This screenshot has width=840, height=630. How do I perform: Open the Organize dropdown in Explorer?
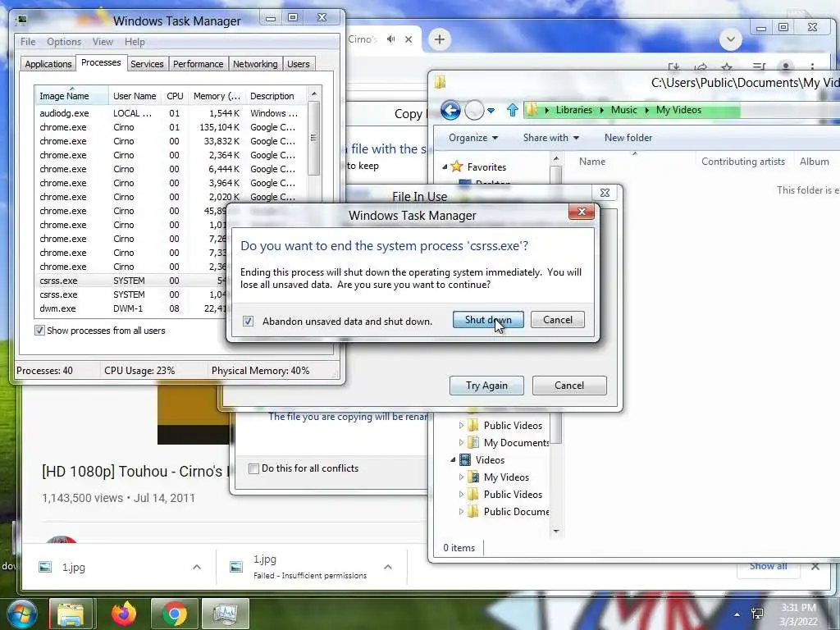[x=473, y=138]
